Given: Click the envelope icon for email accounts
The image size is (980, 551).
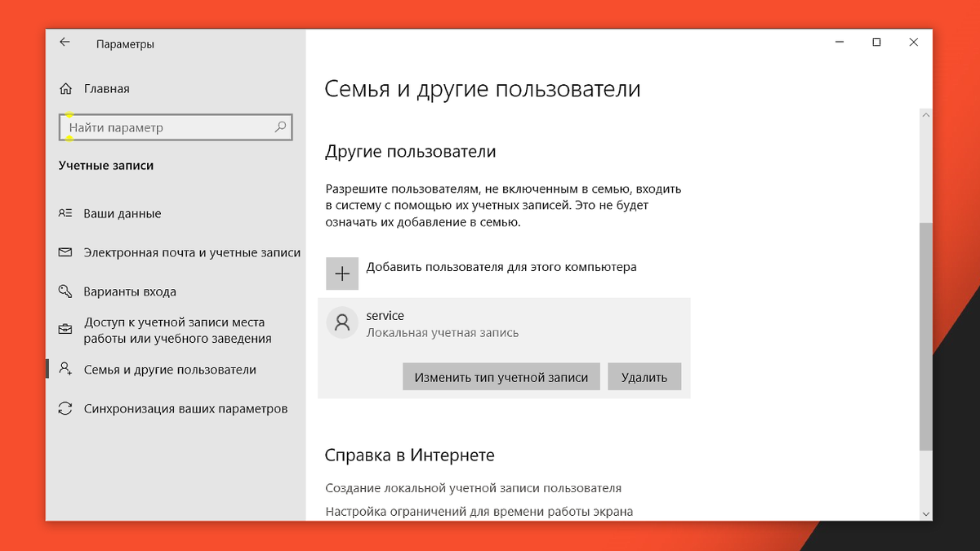Looking at the screenshot, I should [65, 252].
